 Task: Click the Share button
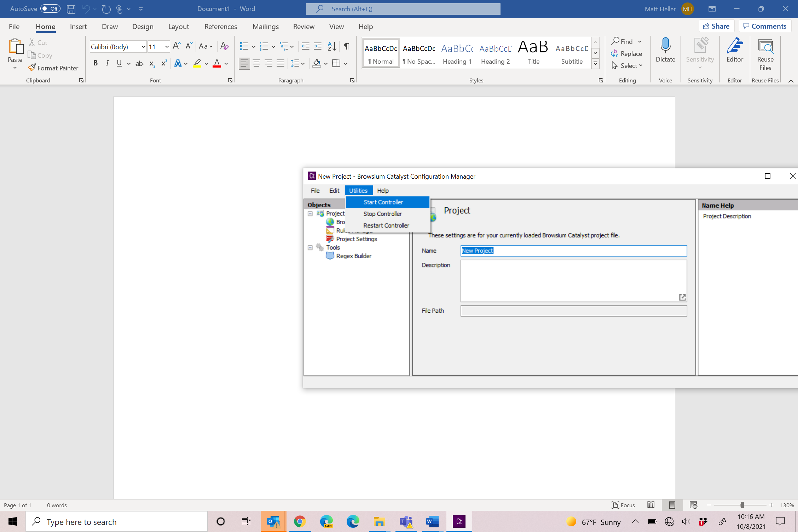(x=716, y=26)
